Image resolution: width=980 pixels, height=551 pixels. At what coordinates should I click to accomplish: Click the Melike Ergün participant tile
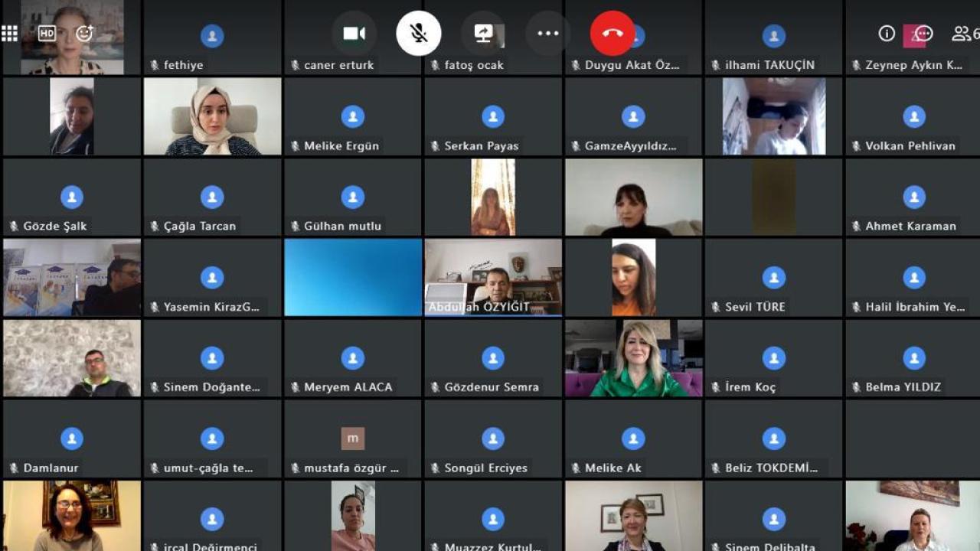point(352,117)
